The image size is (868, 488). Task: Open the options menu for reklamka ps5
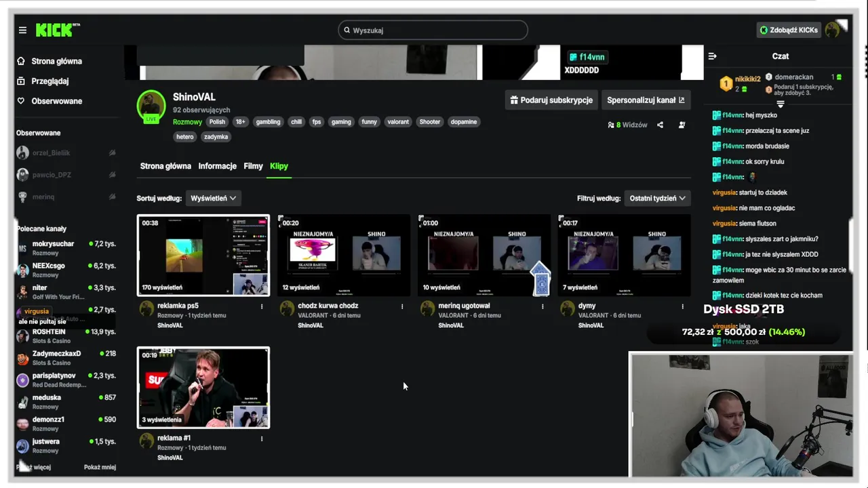[x=262, y=306]
